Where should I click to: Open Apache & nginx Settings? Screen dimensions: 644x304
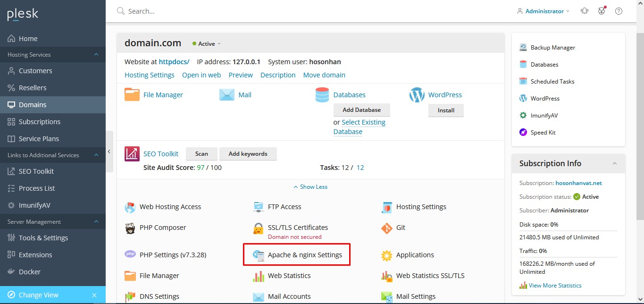click(x=305, y=254)
